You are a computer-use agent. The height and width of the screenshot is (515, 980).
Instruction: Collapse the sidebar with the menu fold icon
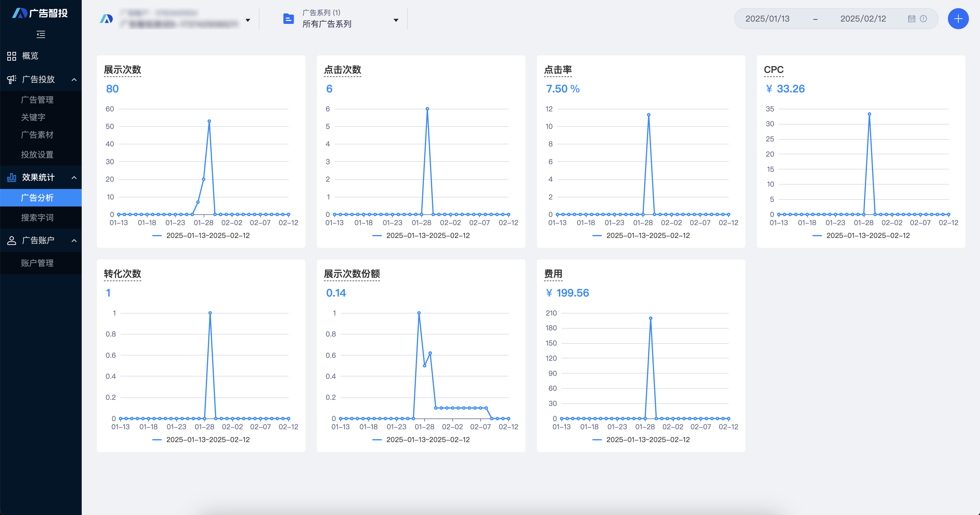[x=41, y=35]
